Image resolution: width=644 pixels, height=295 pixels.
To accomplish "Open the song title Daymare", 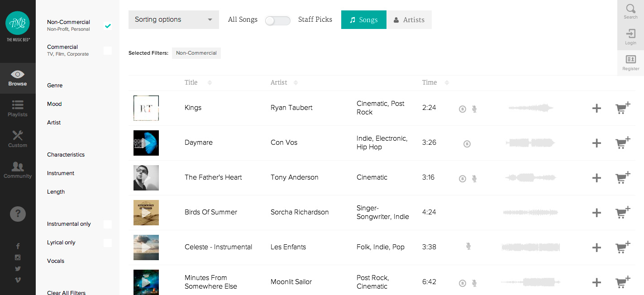I will 199,143.
